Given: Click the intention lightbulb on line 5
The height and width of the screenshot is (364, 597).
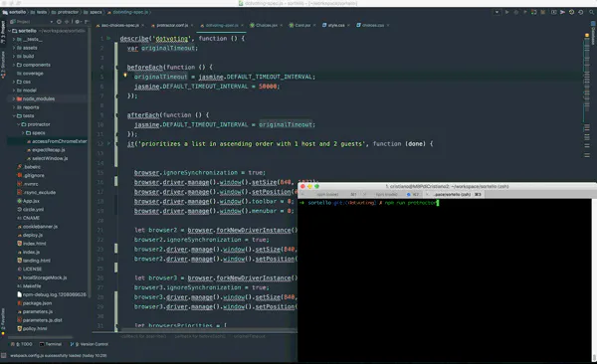Looking at the screenshot, I should click(x=125, y=76).
